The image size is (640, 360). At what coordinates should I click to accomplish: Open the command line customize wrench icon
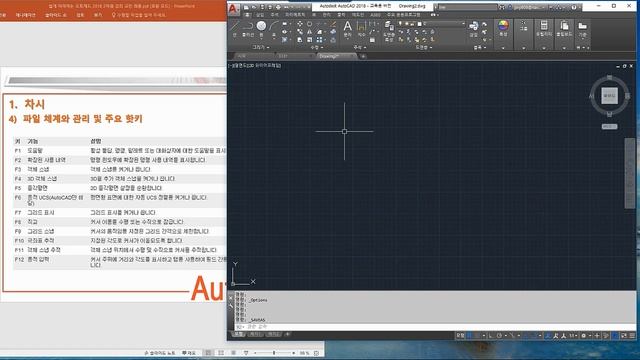pos(231,306)
